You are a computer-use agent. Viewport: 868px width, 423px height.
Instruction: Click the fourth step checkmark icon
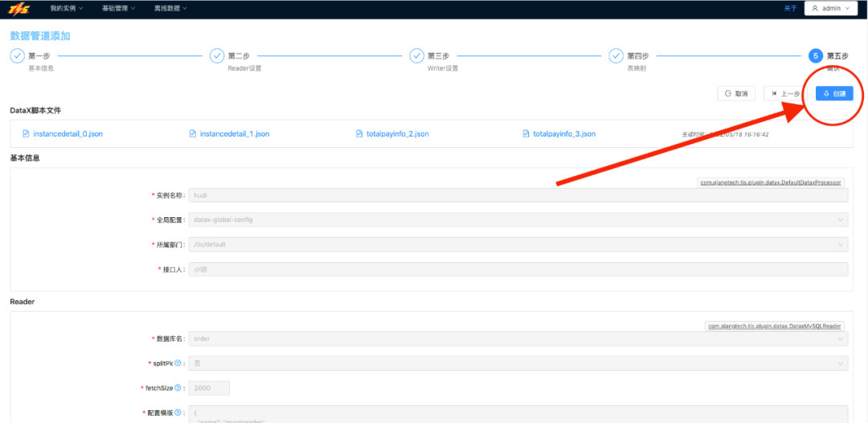(x=616, y=56)
